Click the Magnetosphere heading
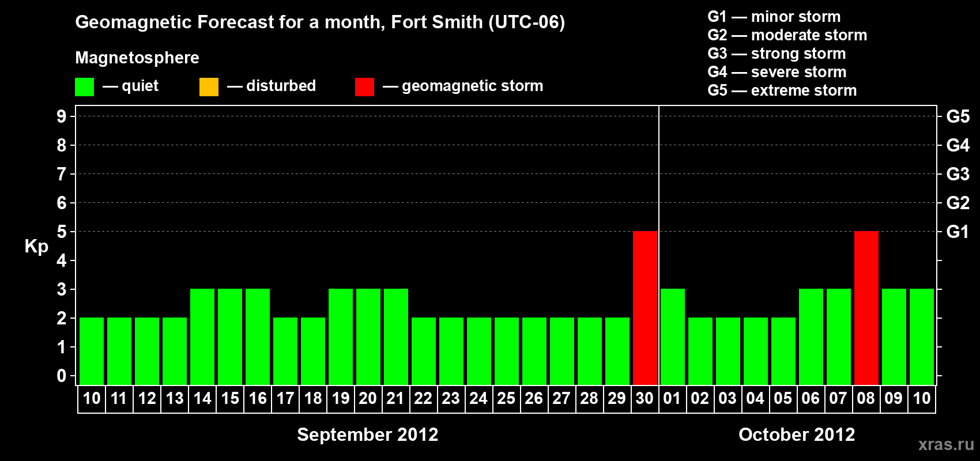 coord(137,58)
